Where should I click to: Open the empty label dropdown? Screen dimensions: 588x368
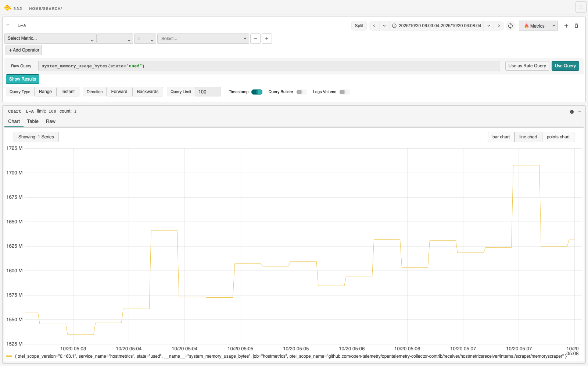pos(115,39)
